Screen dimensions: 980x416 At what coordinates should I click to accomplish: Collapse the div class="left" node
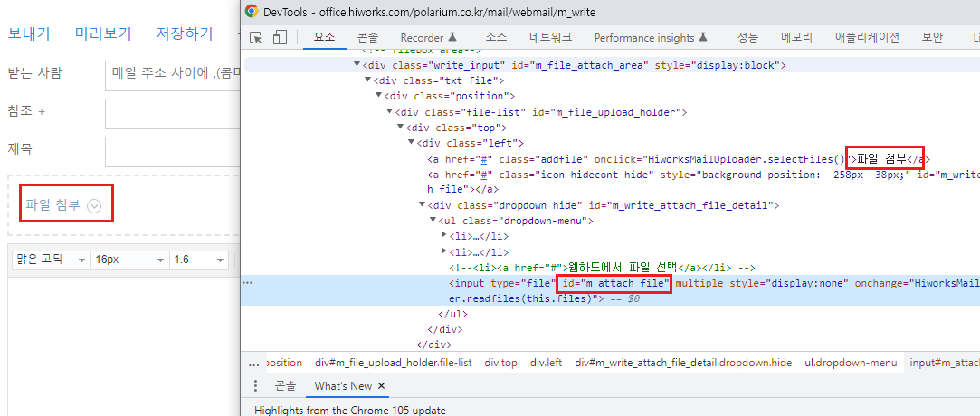click(411, 143)
